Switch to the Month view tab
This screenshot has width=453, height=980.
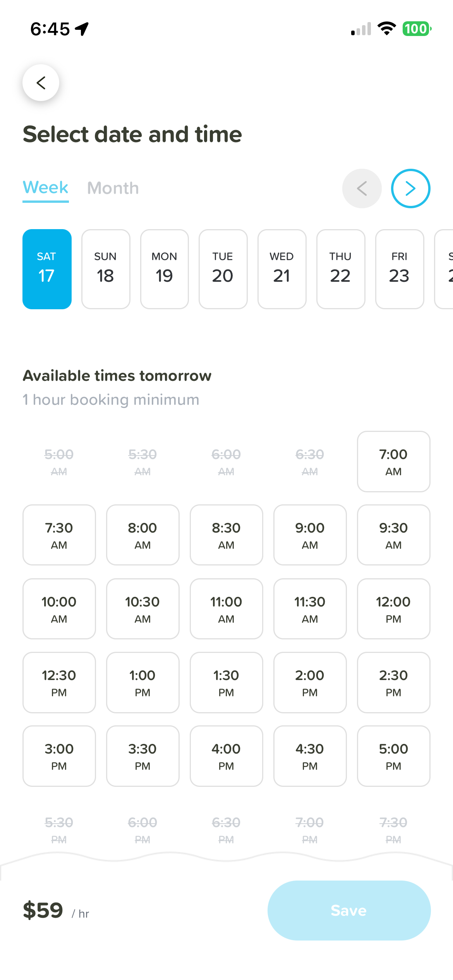click(x=113, y=188)
